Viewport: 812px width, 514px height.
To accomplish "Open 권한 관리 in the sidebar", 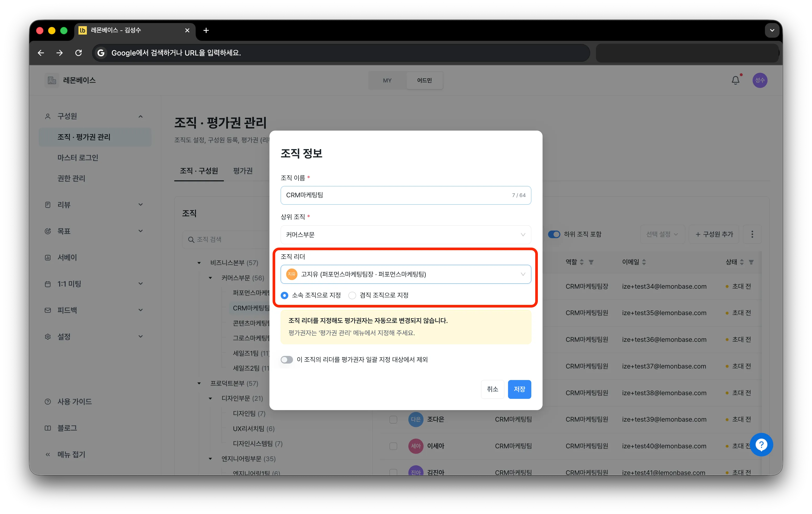I will 71,178.
